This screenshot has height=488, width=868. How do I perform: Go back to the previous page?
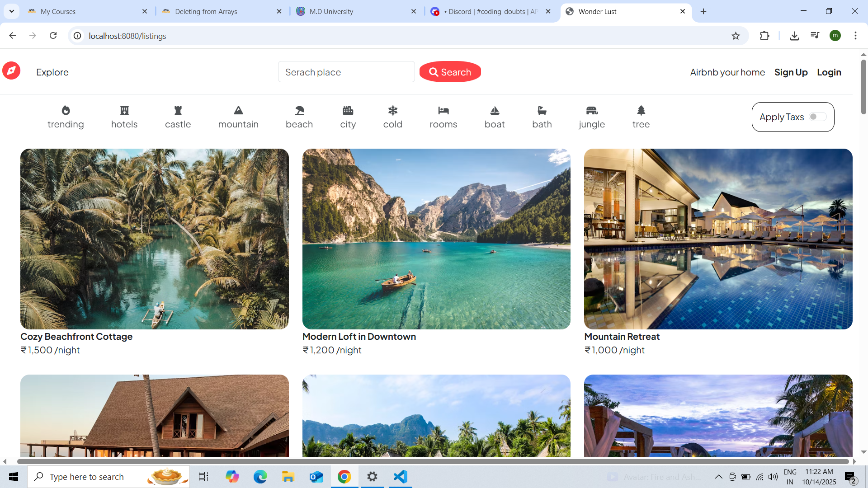(x=13, y=36)
